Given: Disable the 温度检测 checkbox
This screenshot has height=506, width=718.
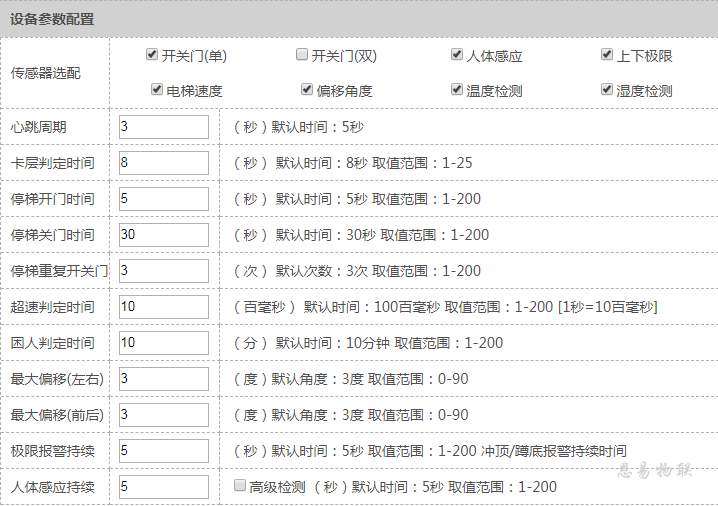Looking at the screenshot, I should [x=457, y=90].
